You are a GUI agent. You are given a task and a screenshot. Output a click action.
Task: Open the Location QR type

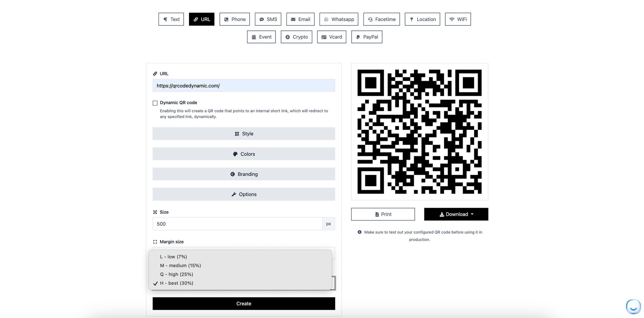422,19
